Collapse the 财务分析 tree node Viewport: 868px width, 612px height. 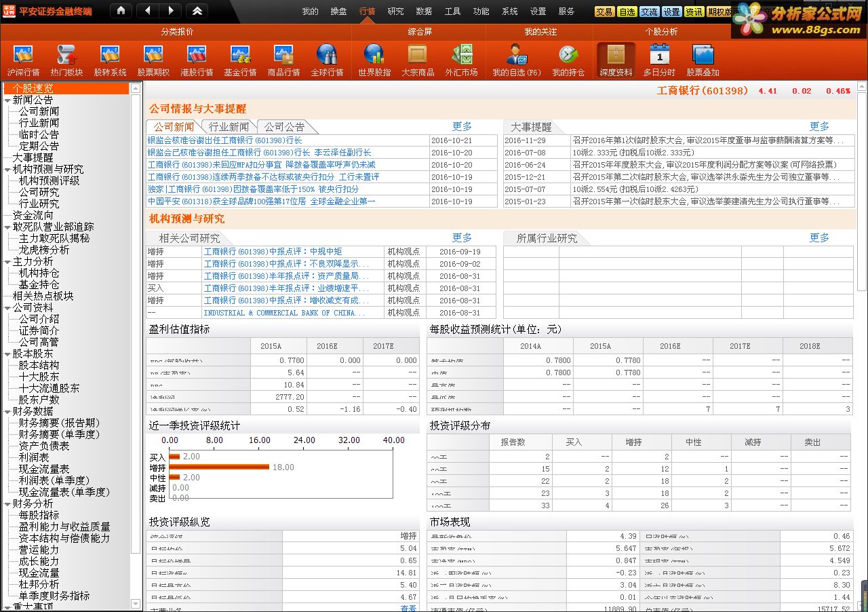[x=7, y=503]
